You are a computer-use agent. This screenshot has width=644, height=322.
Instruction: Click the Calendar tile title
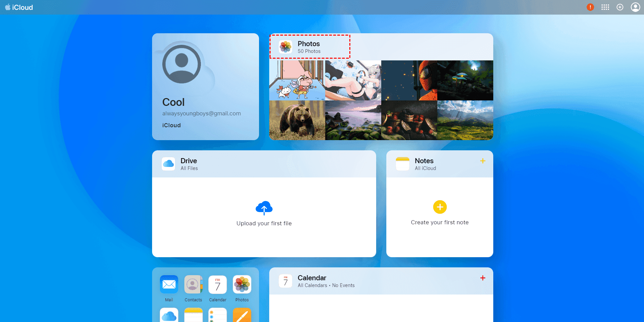312,278
